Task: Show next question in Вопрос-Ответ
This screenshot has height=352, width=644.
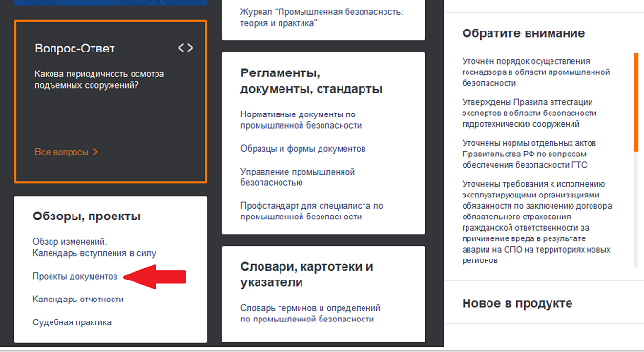Action: point(190,48)
